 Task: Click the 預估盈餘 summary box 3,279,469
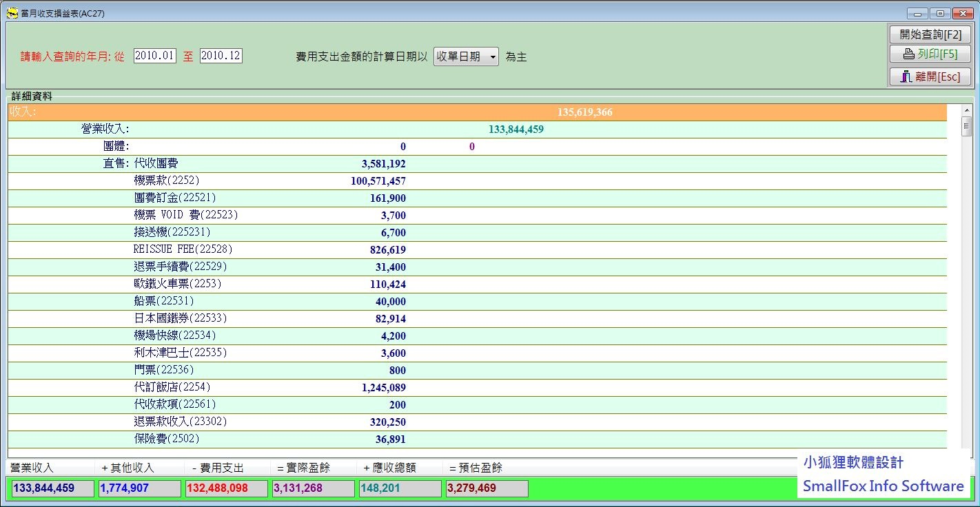coord(487,488)
